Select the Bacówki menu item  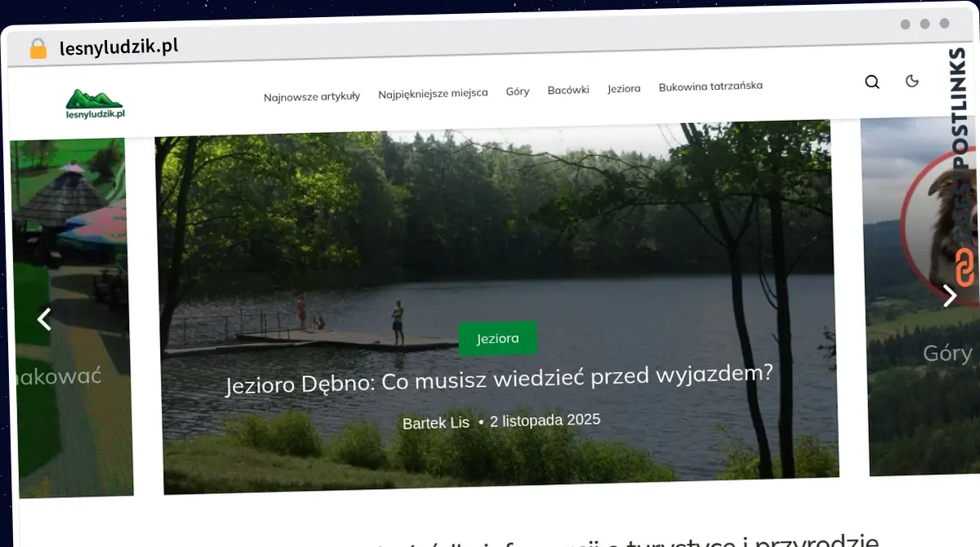[568, 90]
